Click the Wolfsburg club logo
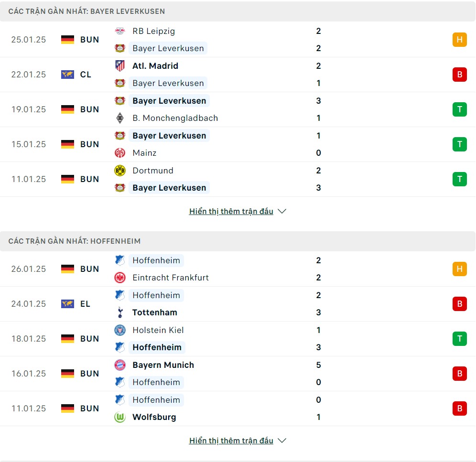Screen dimensions: 476x462 [x=120, y=417]
